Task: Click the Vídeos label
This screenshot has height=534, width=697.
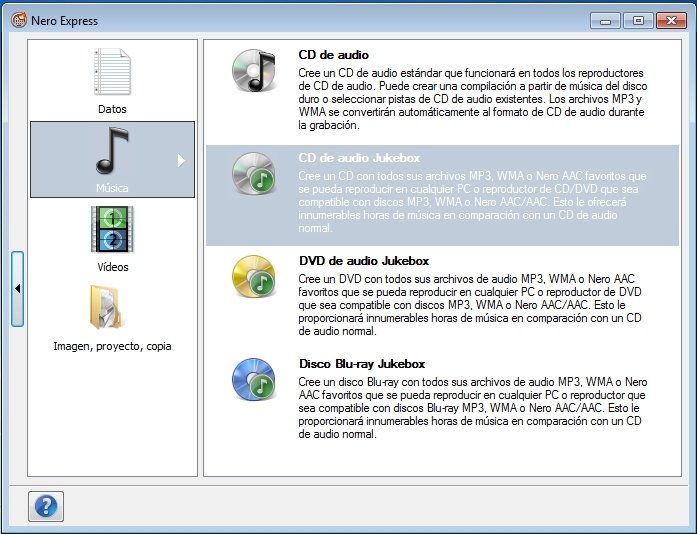Action: pyautogui.click(x=112, y=267)
